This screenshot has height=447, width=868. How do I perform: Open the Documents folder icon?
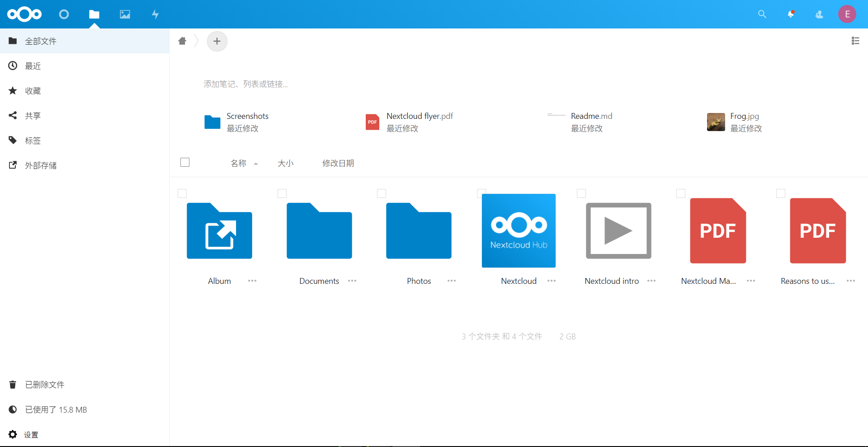(x=319, y=231)
